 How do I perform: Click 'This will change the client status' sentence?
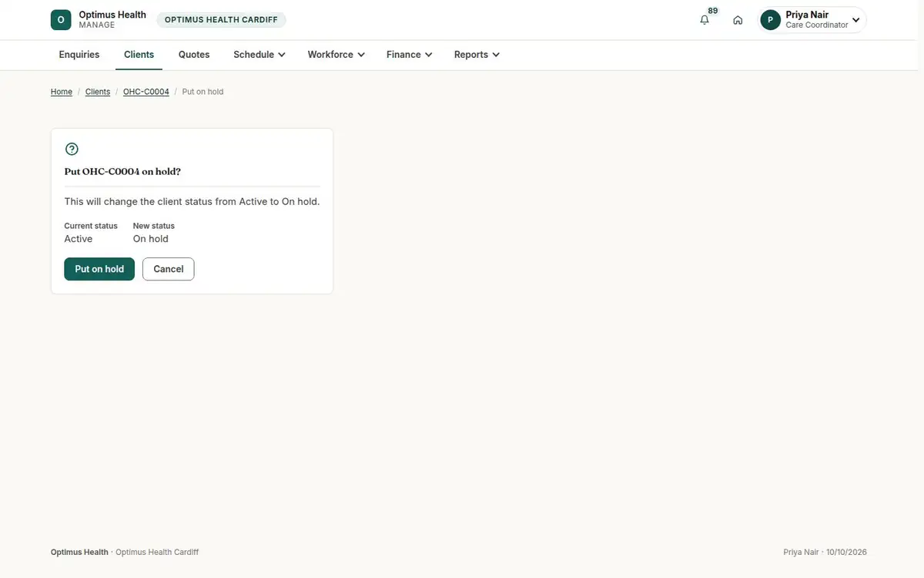click(192, 202)
